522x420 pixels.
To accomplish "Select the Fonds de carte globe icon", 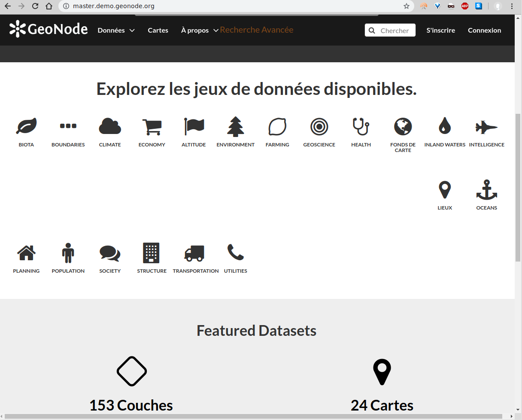I will click(403, 126).
